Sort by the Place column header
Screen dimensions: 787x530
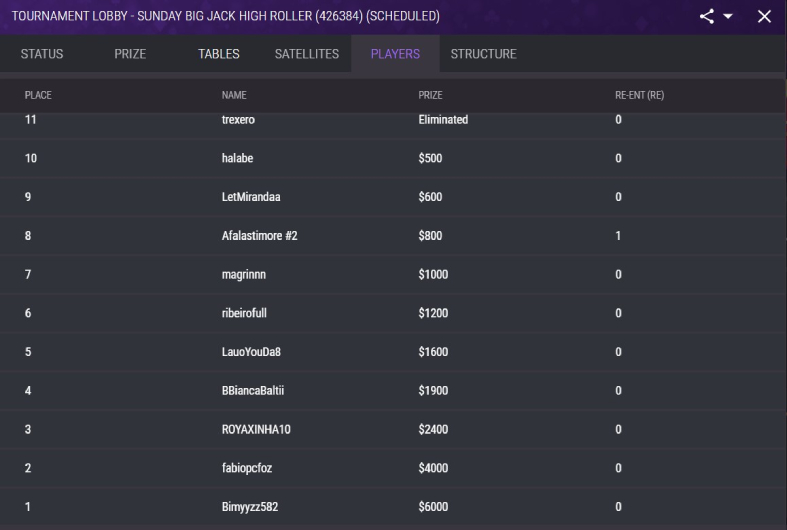38,95
